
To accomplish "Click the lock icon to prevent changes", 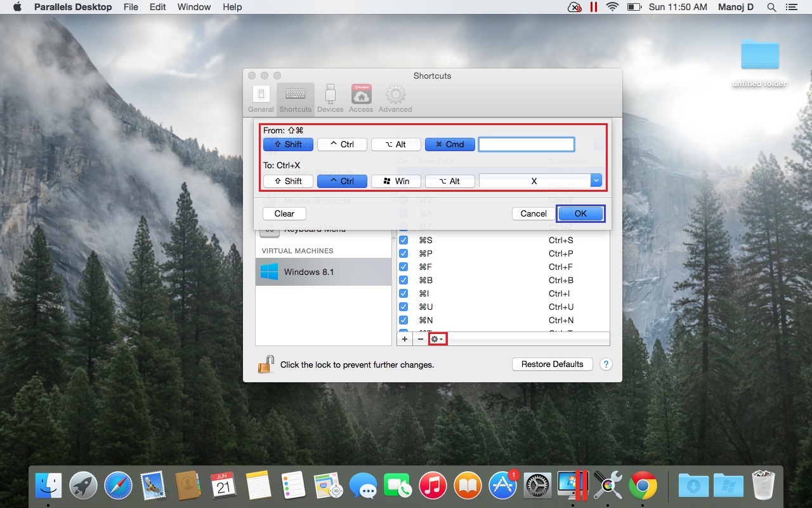I will tap(266, 364).
